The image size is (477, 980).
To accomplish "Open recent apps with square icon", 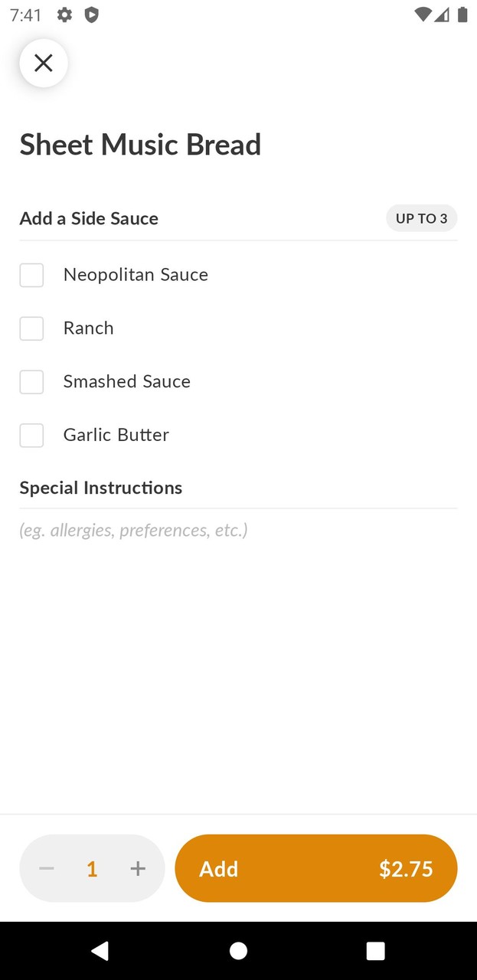I will coord(375,951).
